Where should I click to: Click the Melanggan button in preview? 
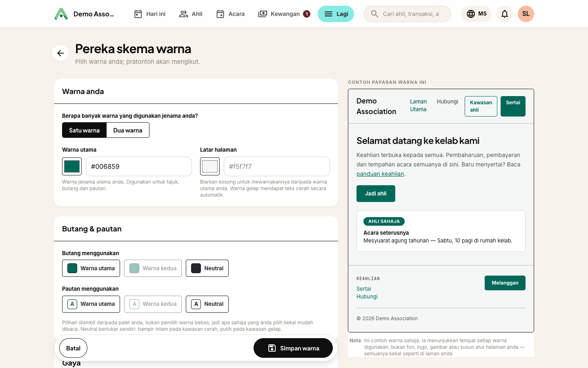505,283
